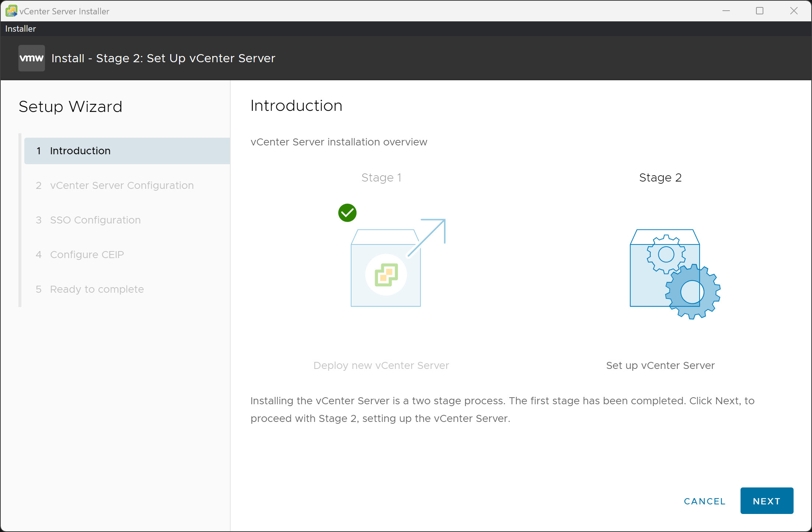This screenshot has height=532, width=812.
Task: Click the vSphere icon inside the package box
Action: 386,274
